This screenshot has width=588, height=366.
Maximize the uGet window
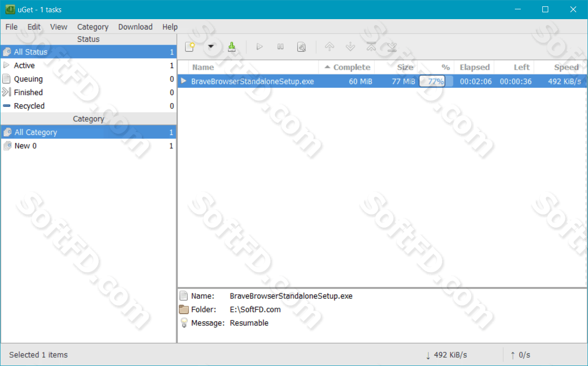[x=545, y=9]
